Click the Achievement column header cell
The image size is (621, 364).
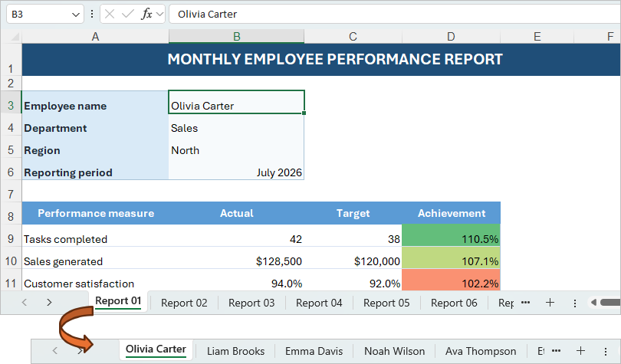click(451, 213)
